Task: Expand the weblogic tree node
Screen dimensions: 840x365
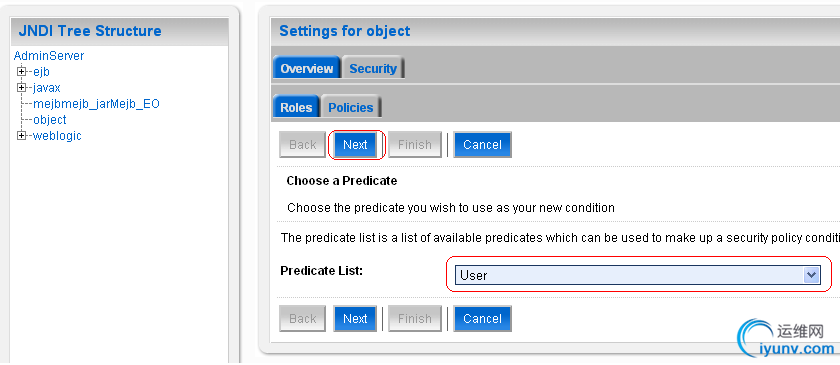Action: (21, 136)
